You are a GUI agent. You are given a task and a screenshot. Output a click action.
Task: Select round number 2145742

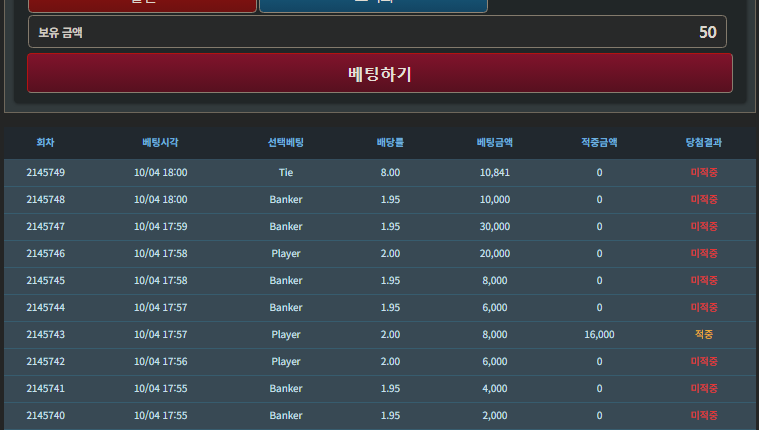46,362
